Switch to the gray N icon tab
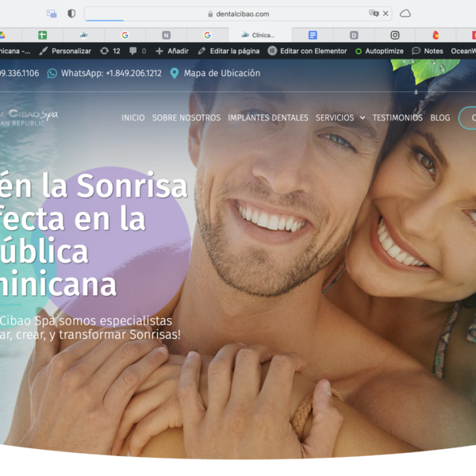476x476 pixels. coord(166,35)
